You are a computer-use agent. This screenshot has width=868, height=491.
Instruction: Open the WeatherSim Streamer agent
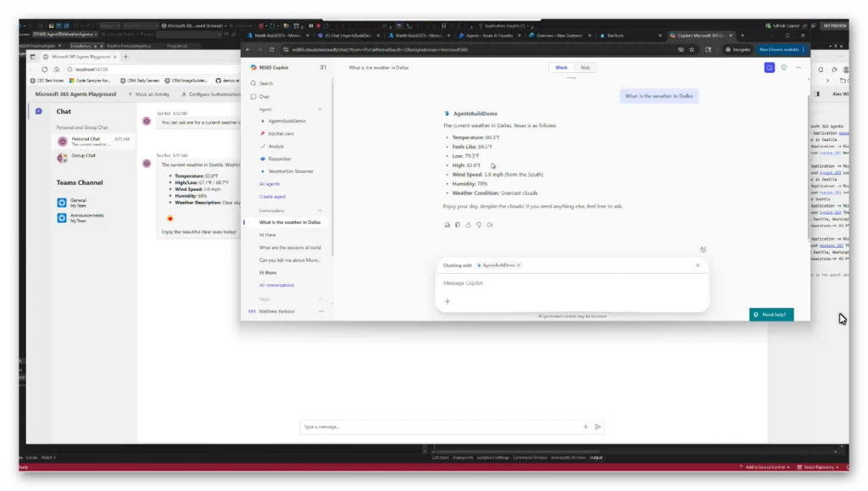[x=291, y=171]
